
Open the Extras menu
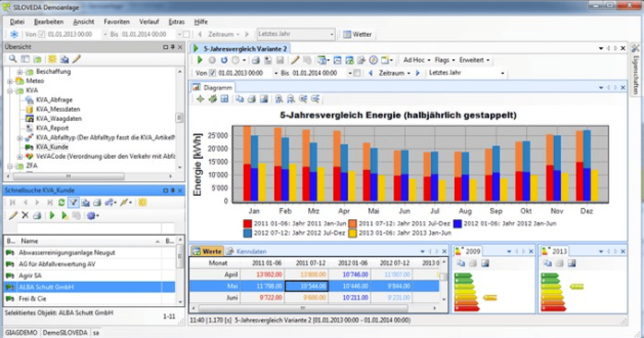(177, 21)
